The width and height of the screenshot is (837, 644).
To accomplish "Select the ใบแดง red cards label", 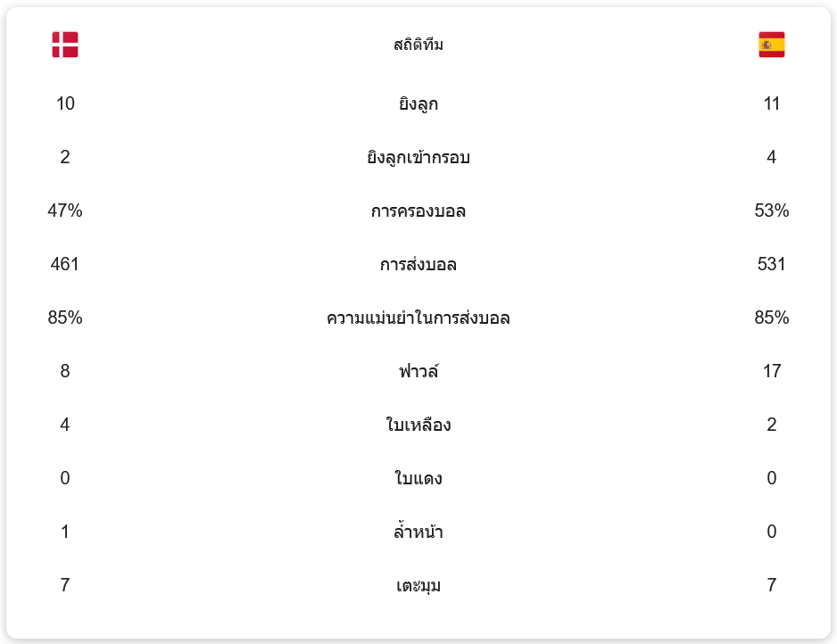I will point(418,478).
